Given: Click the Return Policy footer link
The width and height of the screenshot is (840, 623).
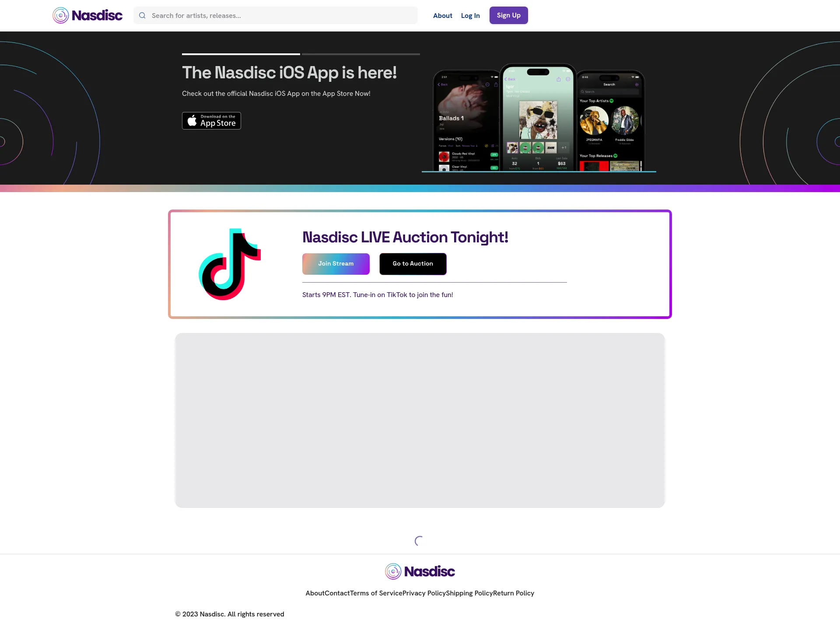Looking at the screenshot, I should 513,593.
